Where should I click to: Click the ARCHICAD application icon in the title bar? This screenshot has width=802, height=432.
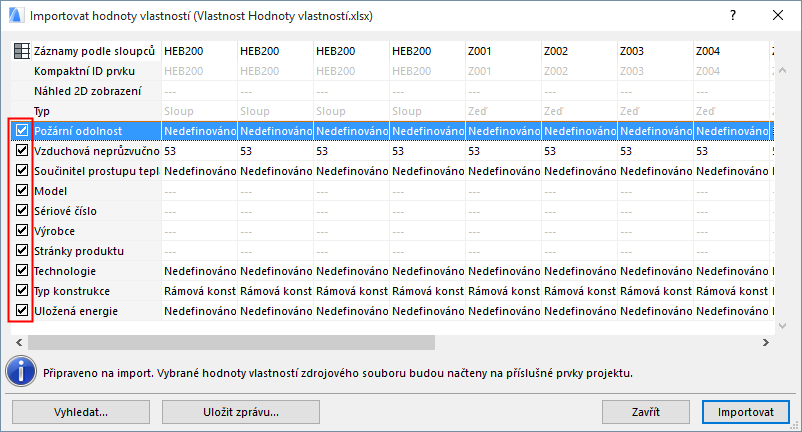[16, 15]
